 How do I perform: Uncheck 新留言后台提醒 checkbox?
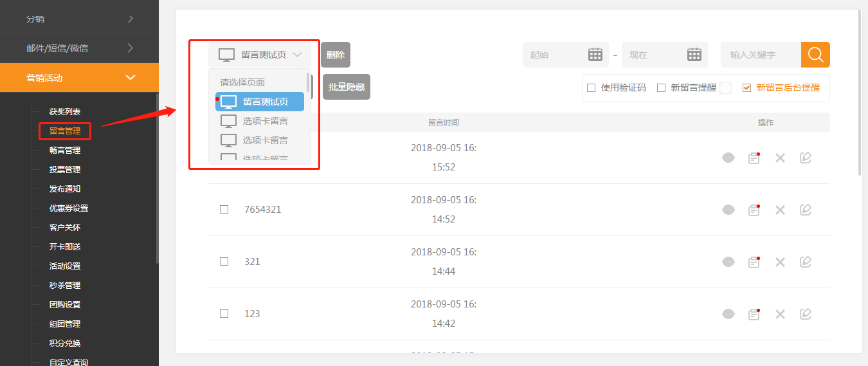pos(746,88)
